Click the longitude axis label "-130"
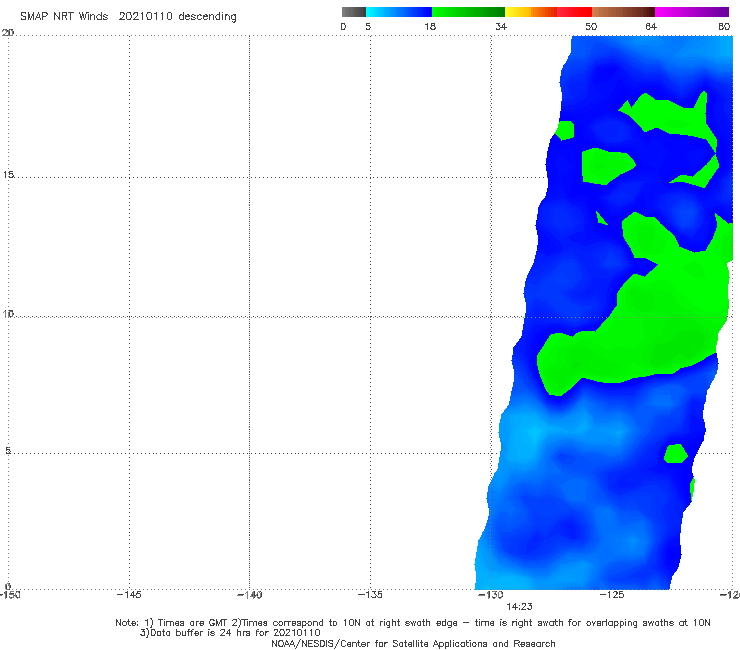The width and height of the screenshot is (740, 650). click(x=491, y=595)
